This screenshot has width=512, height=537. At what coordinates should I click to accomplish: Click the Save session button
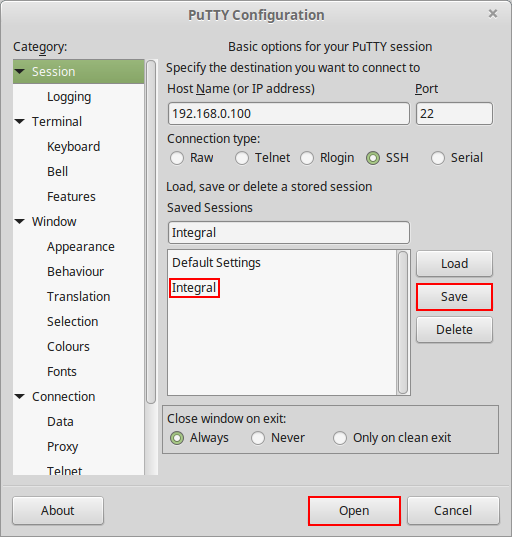454,297
